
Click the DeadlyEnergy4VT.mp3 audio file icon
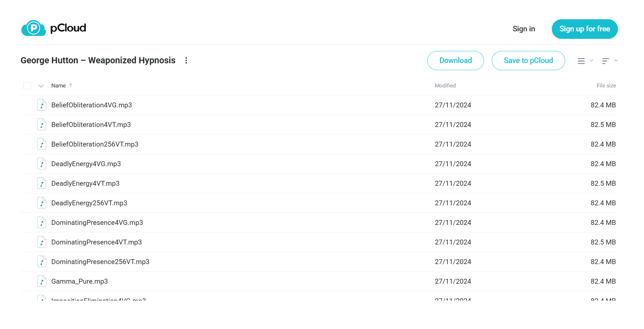point(42,183)
